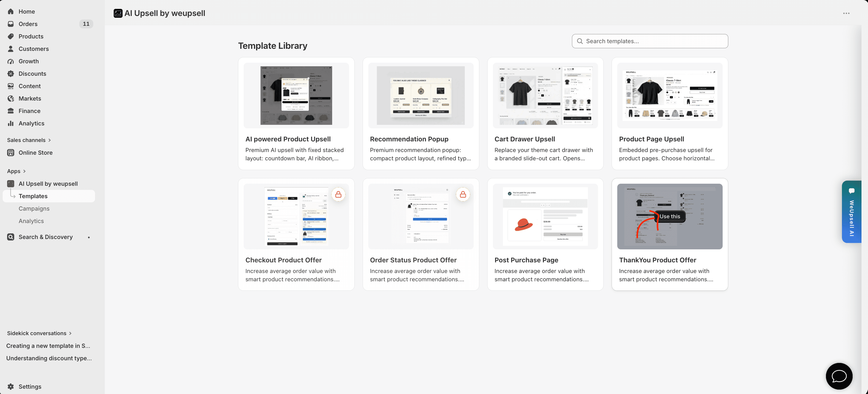Click AI powered Product Upsell title
Screen dimensions: 868x394
coord(288,139)
